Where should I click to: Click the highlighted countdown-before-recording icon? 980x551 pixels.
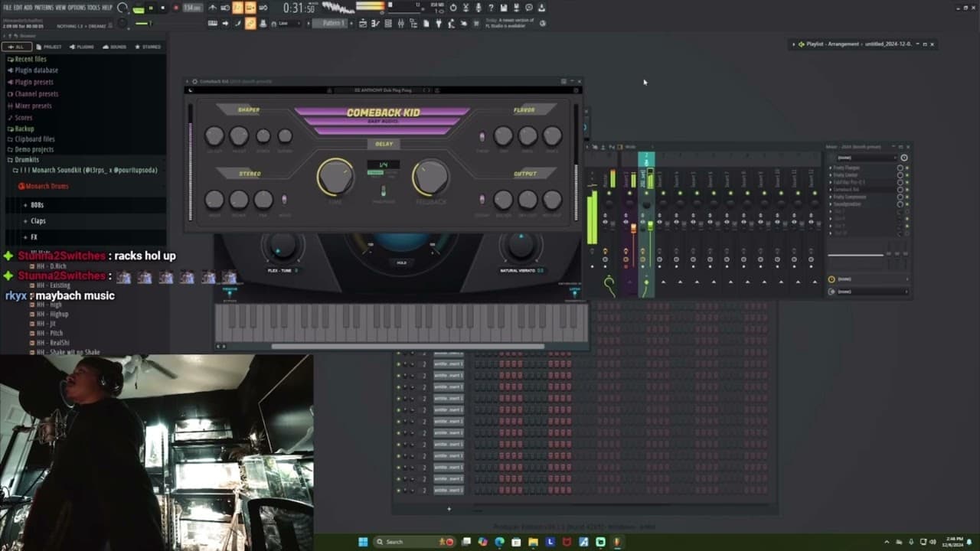(237, 8)
